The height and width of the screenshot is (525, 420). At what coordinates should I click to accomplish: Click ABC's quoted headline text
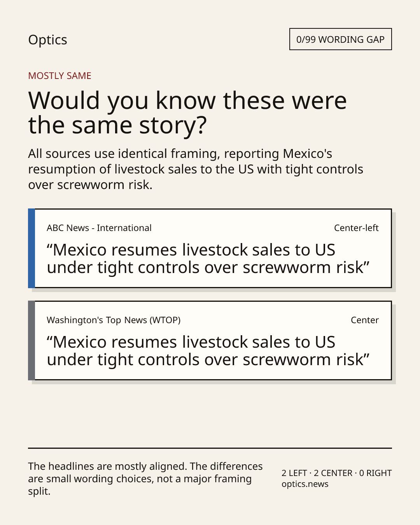pos(208,259)
